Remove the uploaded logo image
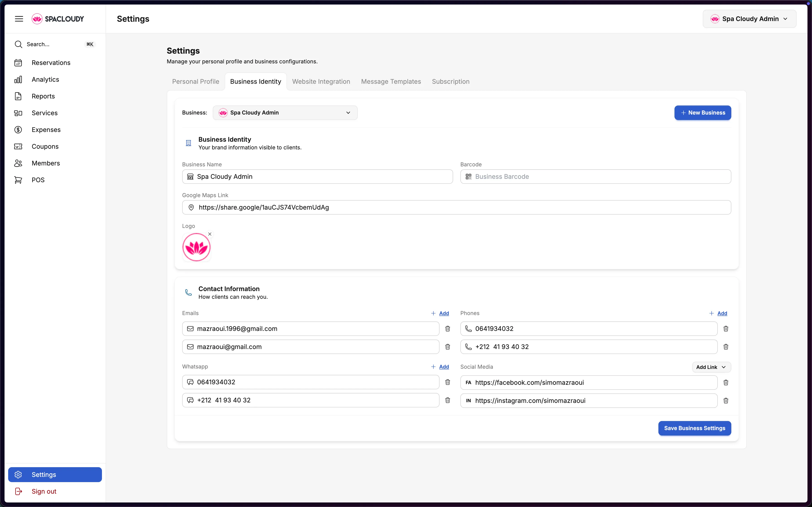Image resolution: width=812 pixels, height=507 pixels. pyautogui.click(x=210, y=234)
